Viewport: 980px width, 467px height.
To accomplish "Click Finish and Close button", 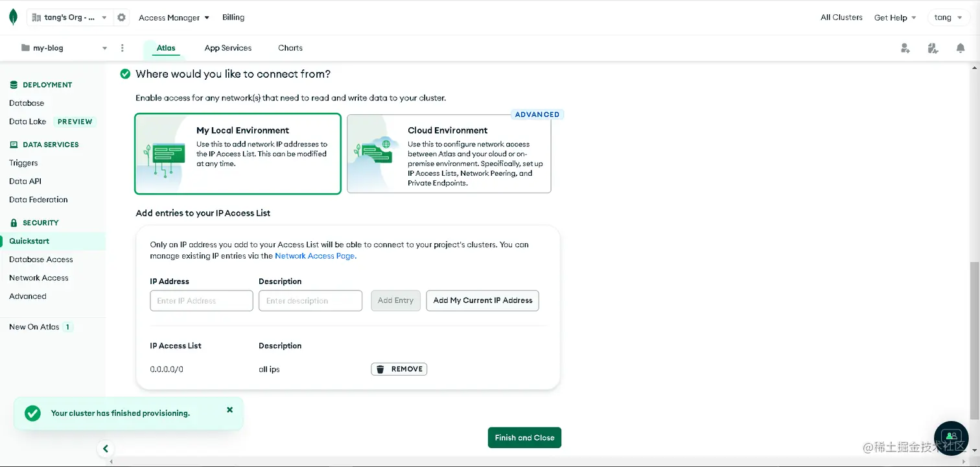I will [x=524, y=438].
